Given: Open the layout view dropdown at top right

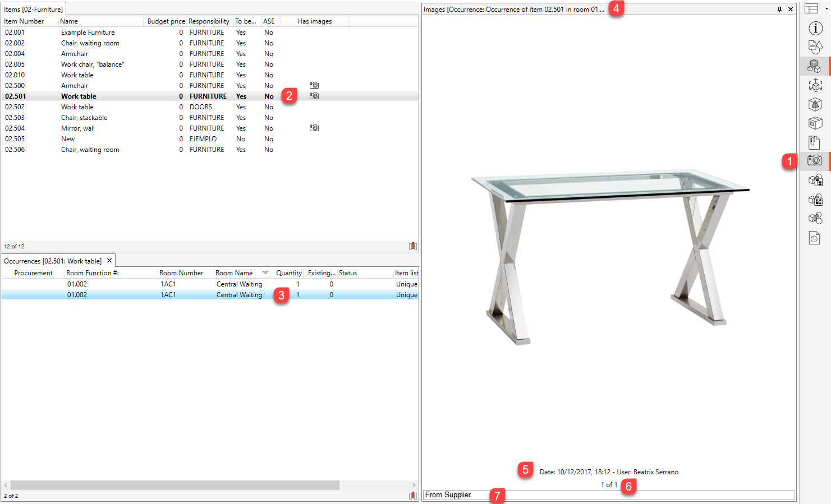Looking at the screenshot, I should tap(811, 8).
